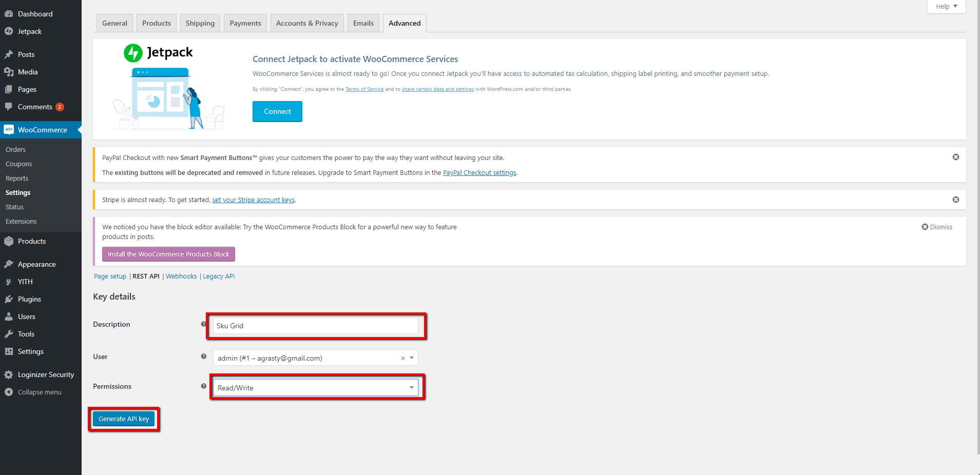The width and height of the screenshot is (980, 475).
Task: Go to Page setup section
Action: pyautogui.click(x=110, y=276)
